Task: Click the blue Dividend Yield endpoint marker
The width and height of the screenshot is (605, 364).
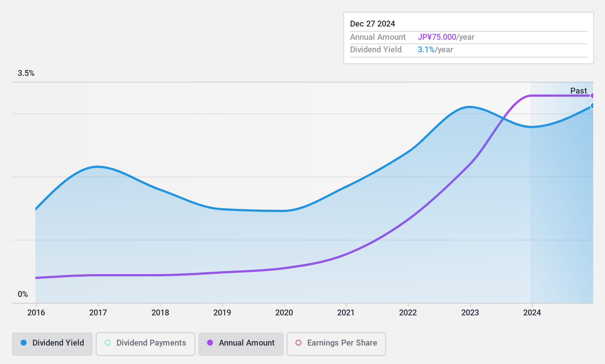Action: click(592, 106)
